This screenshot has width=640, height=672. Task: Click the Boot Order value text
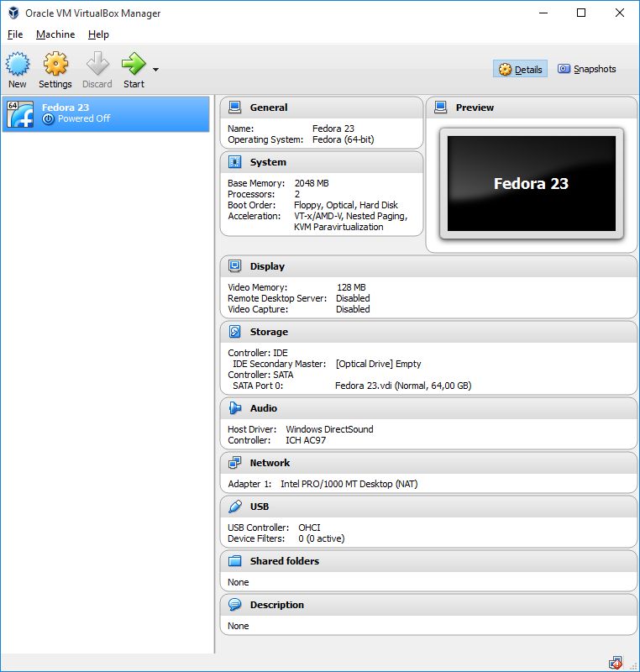click(346, 205)
